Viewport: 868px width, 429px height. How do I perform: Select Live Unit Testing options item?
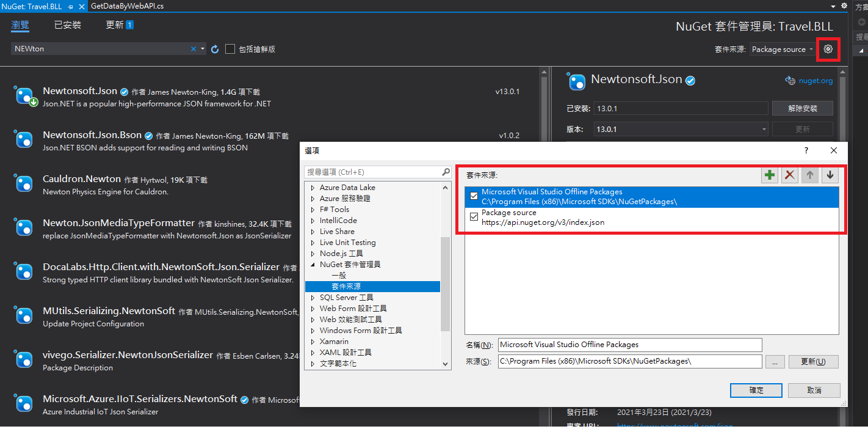pyautogui.click(x=348, y=243)
